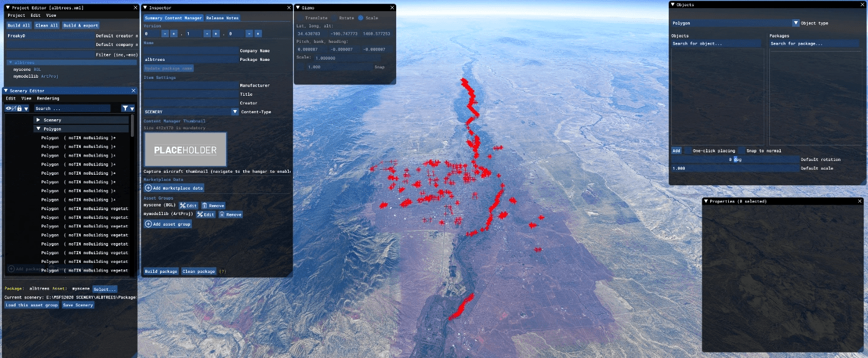The width and height of the screenshot is (868, 358).
Task: Click the Add asset group plus icon
Action: pyautogui.click(x=148, y=224)
